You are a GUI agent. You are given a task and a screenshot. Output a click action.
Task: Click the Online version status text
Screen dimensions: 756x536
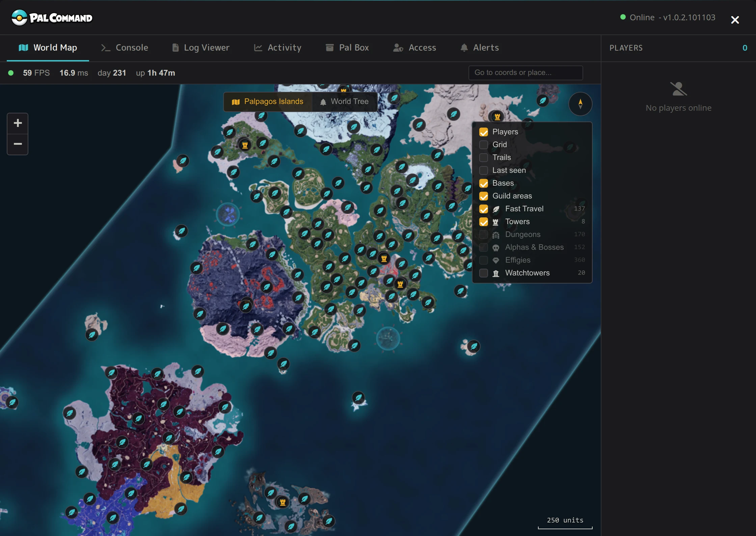pyautogui.click(x=668, y=17)
